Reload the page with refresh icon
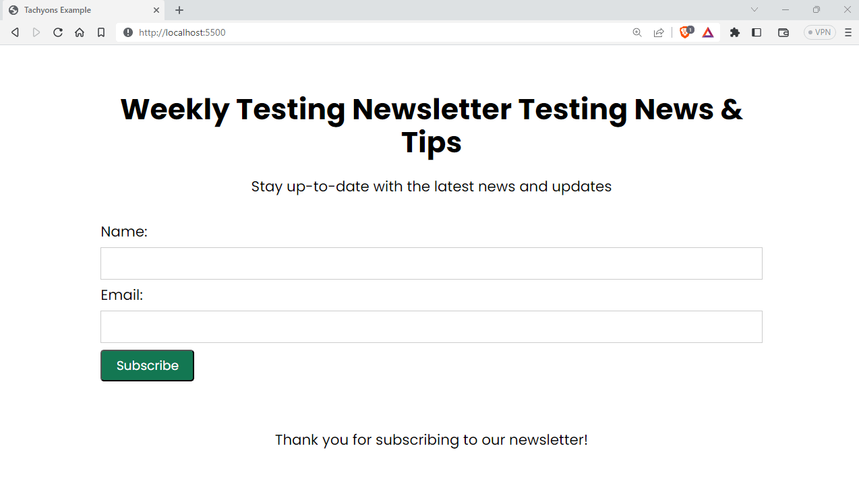The height and width of the screenshot is (504, 859). pyautogui.click(x=58, y=32)
